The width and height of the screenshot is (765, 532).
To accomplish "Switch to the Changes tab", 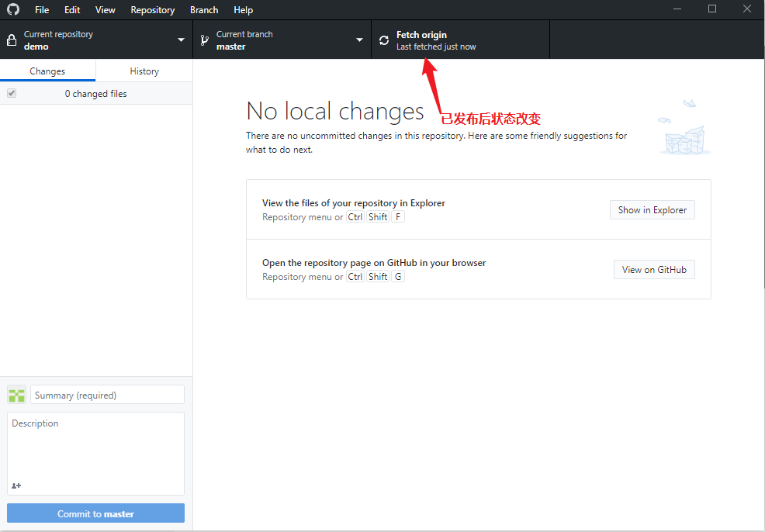I will (x=47, y=71).
